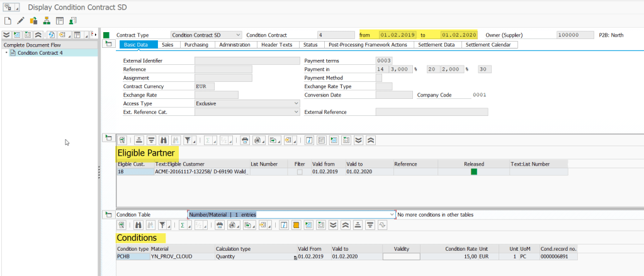Click the Find binoculars icon in Eligible Partner toolbar

click(x=164, y=140)
